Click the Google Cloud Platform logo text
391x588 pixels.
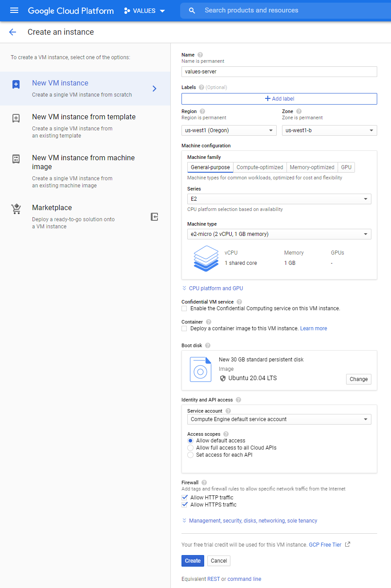71,11
